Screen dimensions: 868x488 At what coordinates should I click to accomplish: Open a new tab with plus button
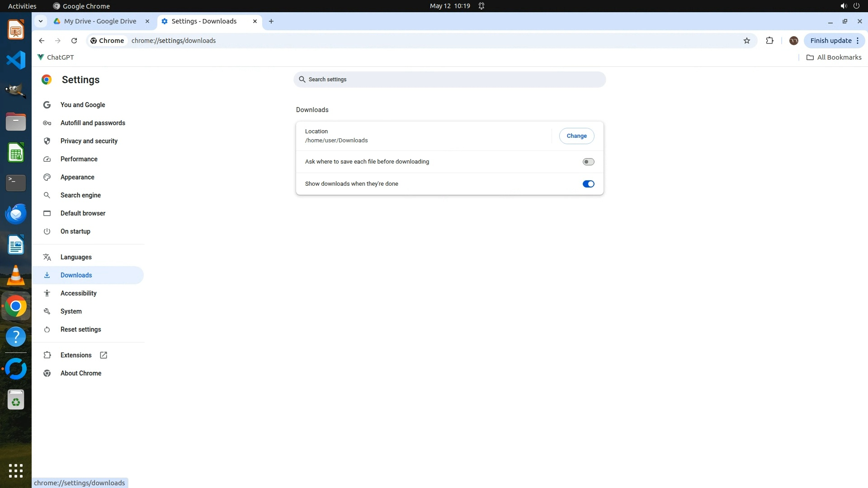[x=271, y=21]
